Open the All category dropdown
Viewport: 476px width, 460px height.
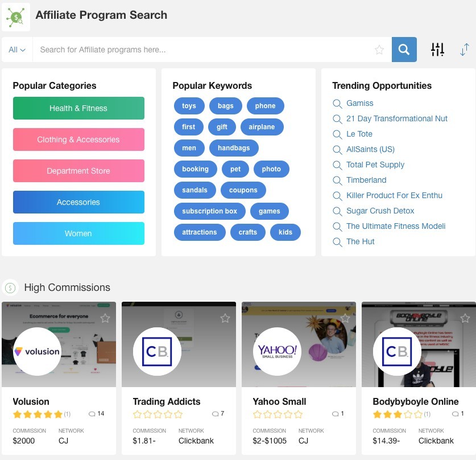pyautogui.click(x=17, y=50)
